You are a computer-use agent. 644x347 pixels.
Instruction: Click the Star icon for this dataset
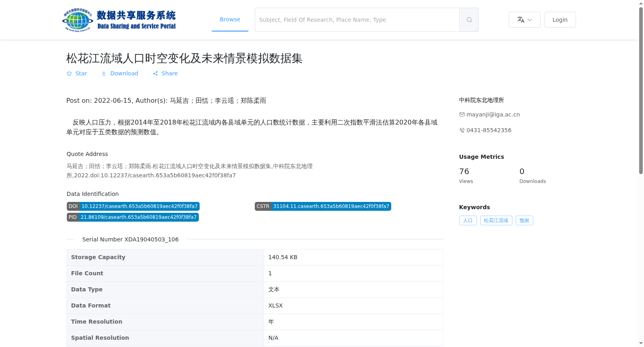tap(69, 73)
